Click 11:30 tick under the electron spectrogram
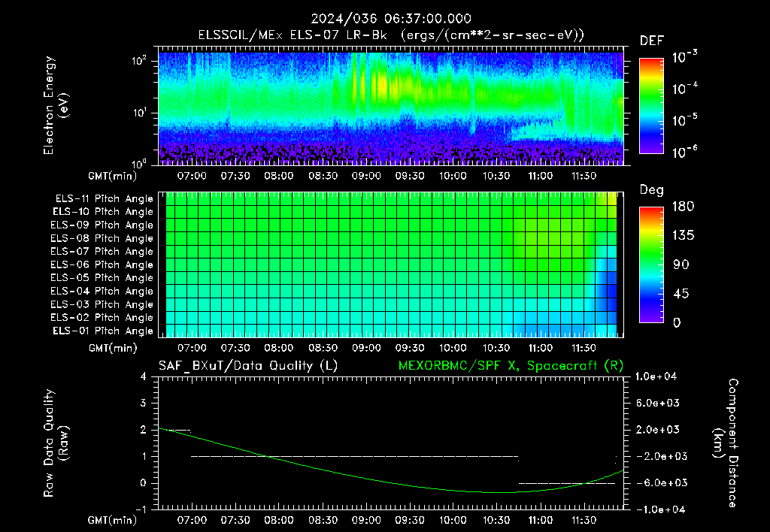The width and height of the screenshot is (770, 532). [584, 176]
